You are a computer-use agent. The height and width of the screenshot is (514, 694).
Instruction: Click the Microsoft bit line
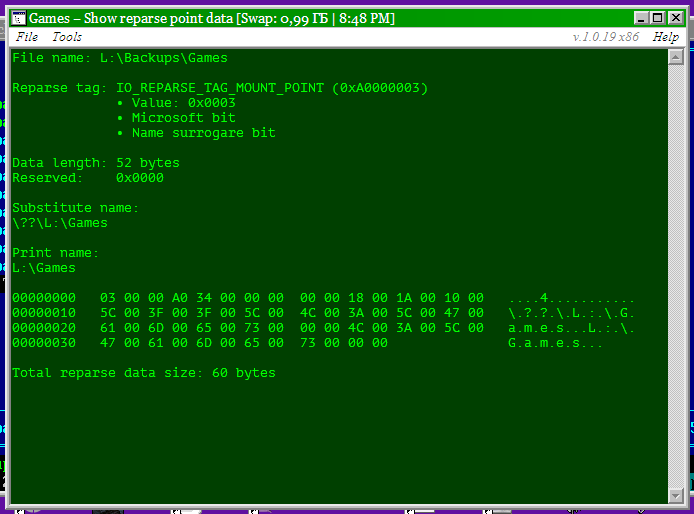click(x=184, y=118)
